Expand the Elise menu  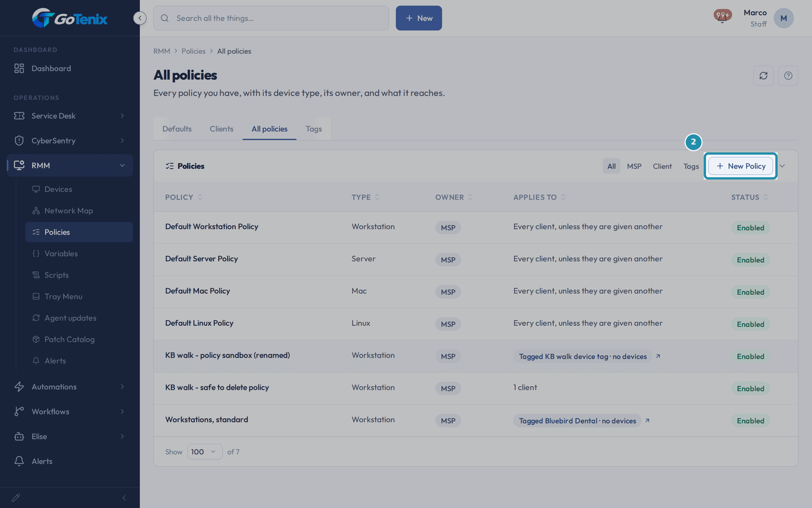click(70, 436)
